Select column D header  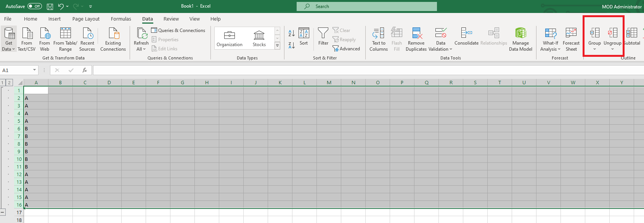(x=109, y=83)
